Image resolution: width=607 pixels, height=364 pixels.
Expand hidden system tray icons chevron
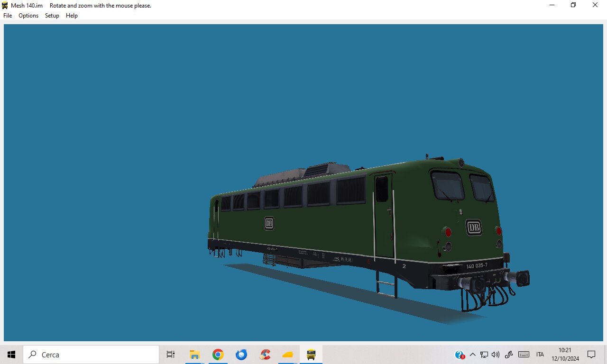coord(472,355)
